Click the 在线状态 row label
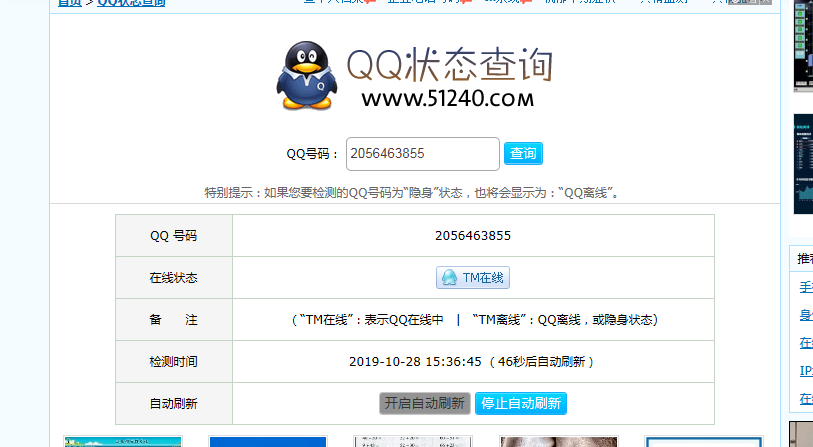The height and width of the screenshot is (447, 813). tap(174, 277)
